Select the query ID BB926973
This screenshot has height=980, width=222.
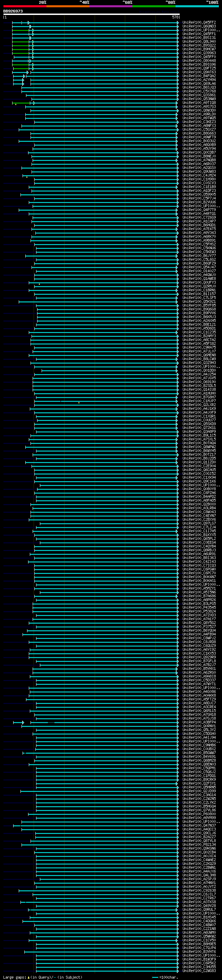click(13, 11)
